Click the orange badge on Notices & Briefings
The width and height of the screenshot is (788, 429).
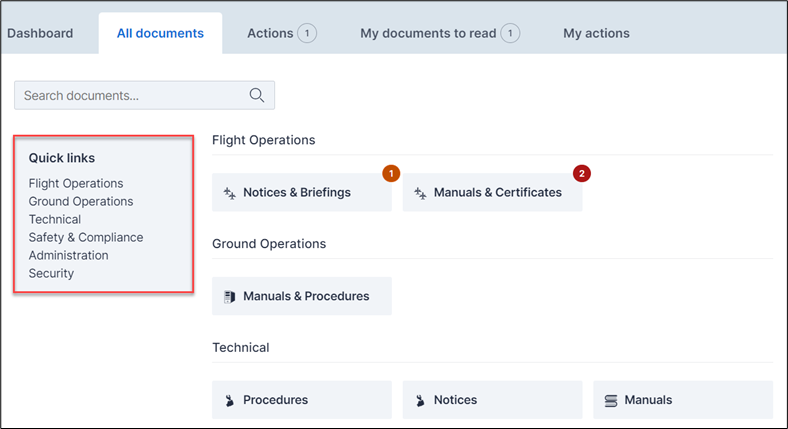click(391, 173)
